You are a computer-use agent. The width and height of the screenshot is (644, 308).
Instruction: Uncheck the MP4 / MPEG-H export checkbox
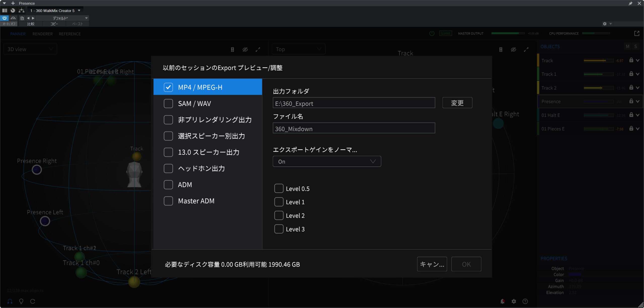[168, 87]
